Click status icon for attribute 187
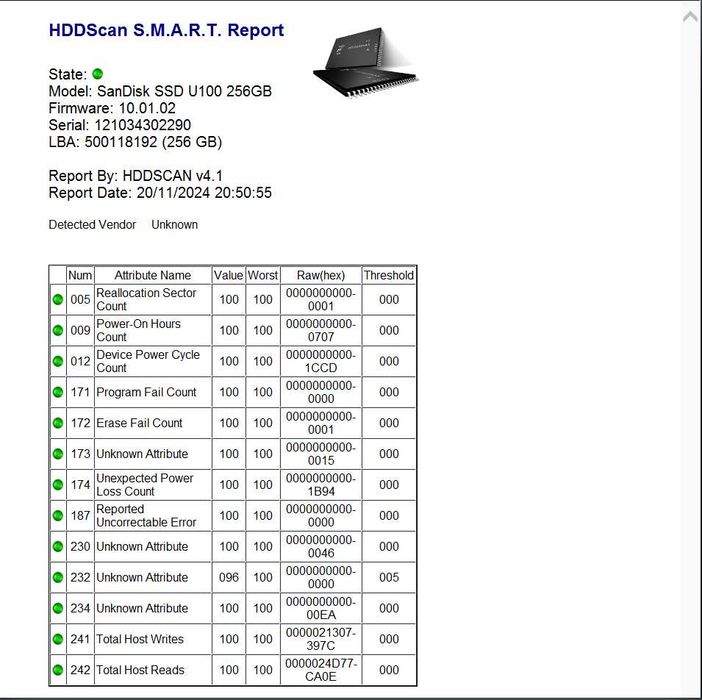Image resolution: width=702 pixels, height=700 pixels. 58,516
